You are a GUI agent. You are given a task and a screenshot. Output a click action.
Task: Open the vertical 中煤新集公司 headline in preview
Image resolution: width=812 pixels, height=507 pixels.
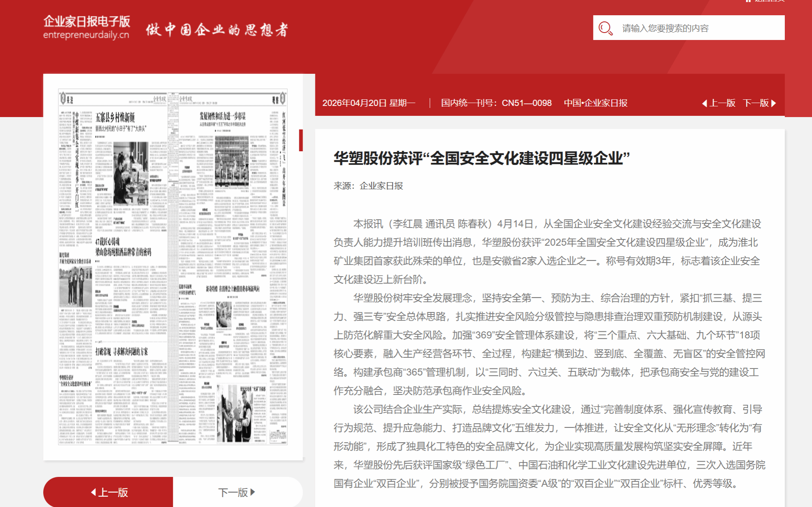tap(77, 161)
